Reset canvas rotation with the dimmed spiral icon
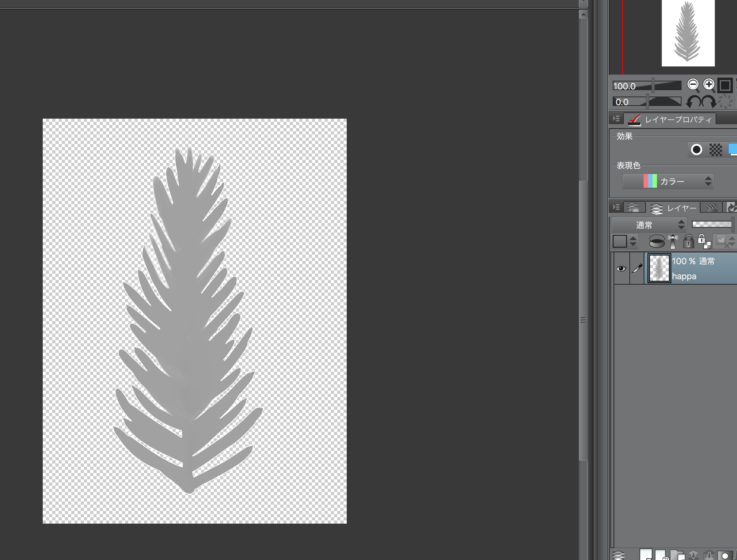Image resolution: width=737 pixels, height=560 pixels. pyautogui.click(x=725, y=102)
